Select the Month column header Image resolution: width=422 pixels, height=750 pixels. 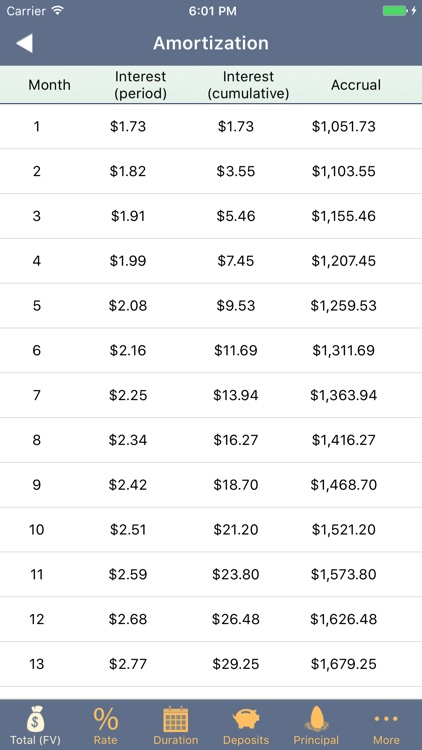(x=49, y=85)
